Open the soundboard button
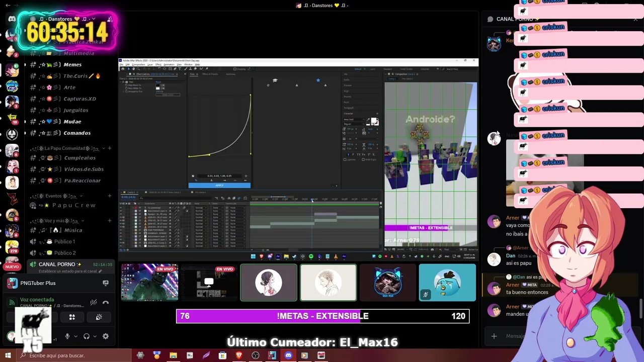 (99, 317)
